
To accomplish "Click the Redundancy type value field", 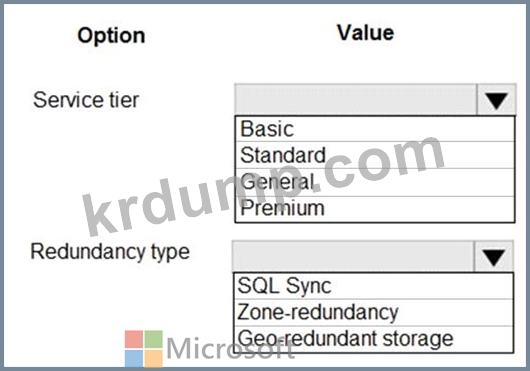I will (353, 256).
